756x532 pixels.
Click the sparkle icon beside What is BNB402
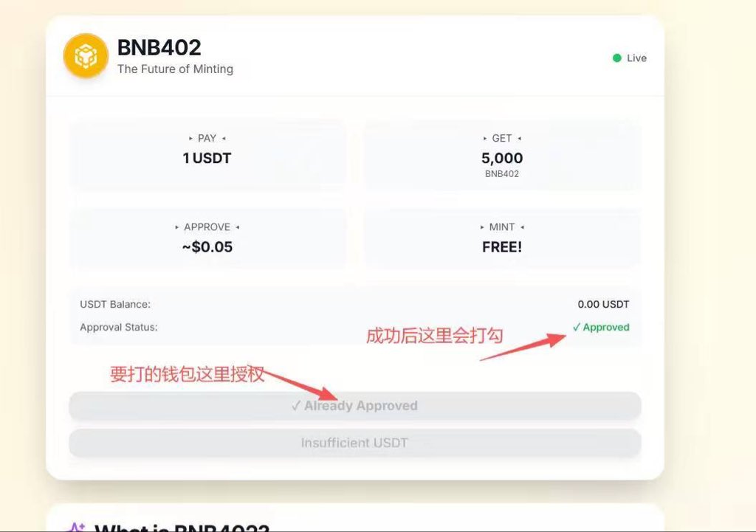point(76,527)
